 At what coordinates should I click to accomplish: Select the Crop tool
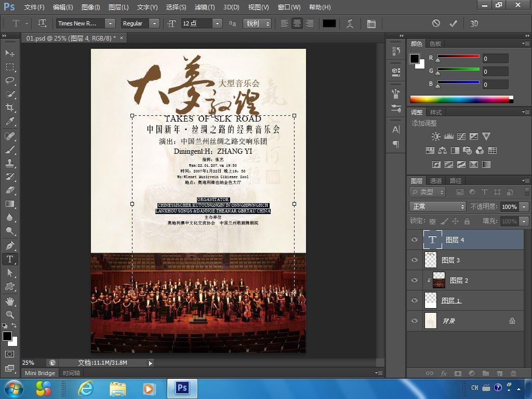click(x=10, y=108)
